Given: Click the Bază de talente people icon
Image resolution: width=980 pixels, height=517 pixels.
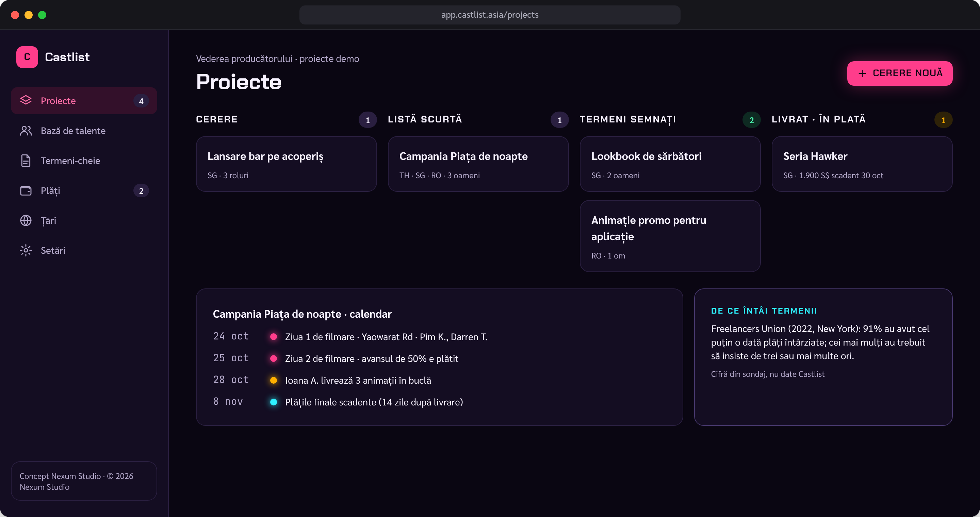Looking at the screenshot, I should point(26,130).
